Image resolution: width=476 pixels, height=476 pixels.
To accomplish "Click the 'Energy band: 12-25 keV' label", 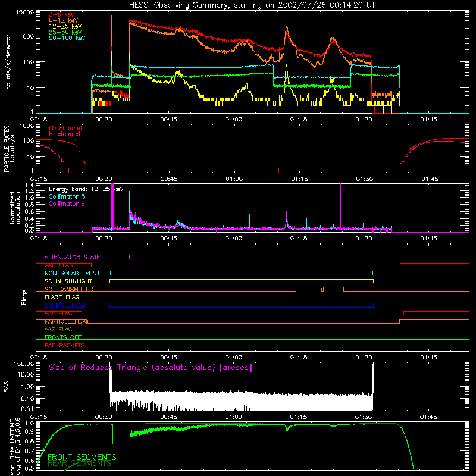I will (x=86, y=189).
